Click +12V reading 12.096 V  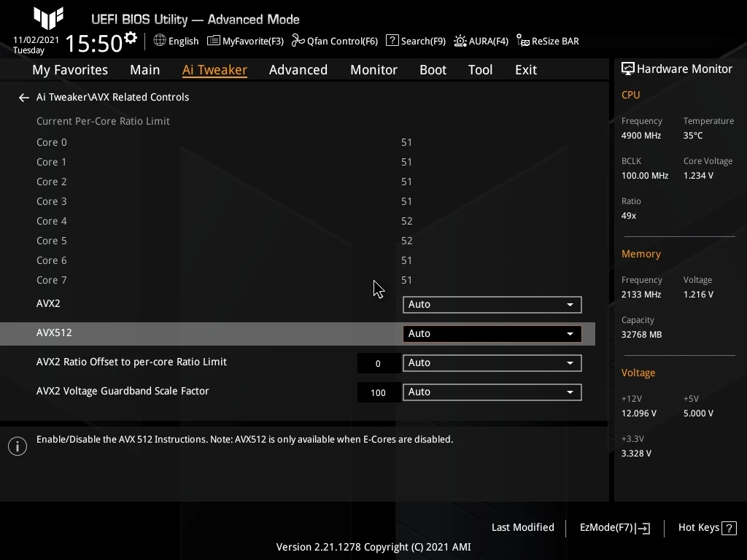(638, 413)
